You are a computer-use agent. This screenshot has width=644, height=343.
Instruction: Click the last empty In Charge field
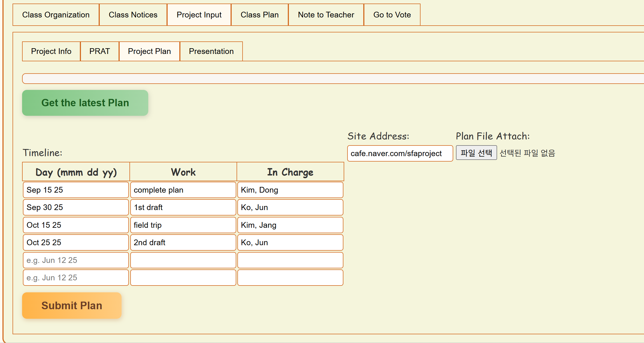point(290,278)
